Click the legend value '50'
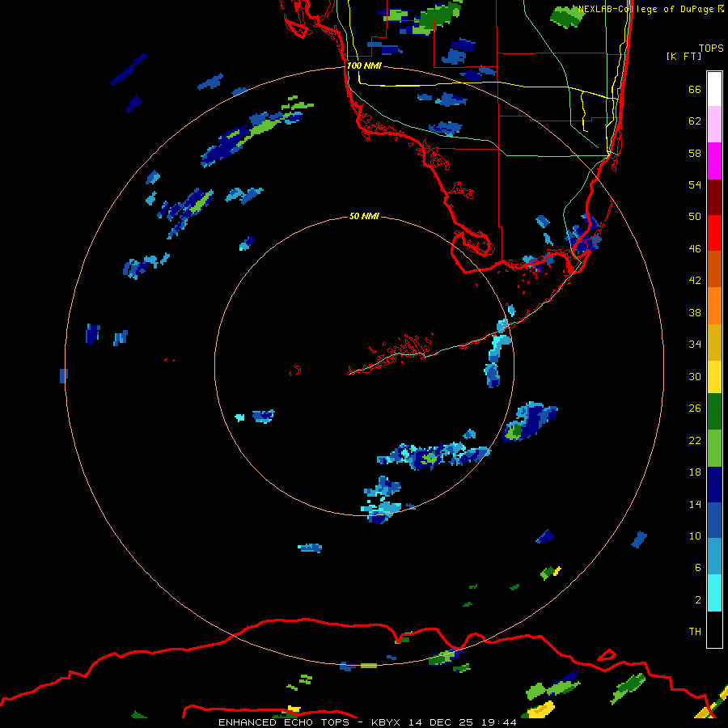Image resolution: width=728 pixels, height=728 pixels. (x=695, y=217)
